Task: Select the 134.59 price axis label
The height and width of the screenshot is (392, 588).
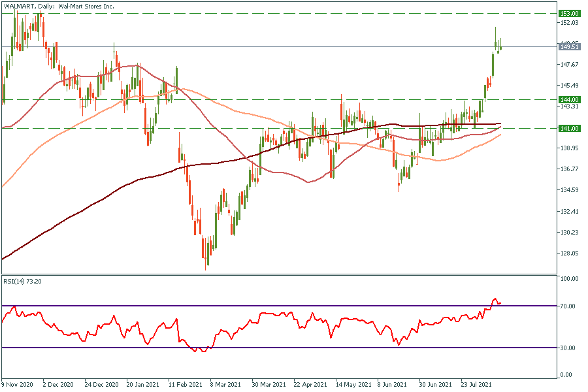Action: pyautogui.click(x=570, y=190)
